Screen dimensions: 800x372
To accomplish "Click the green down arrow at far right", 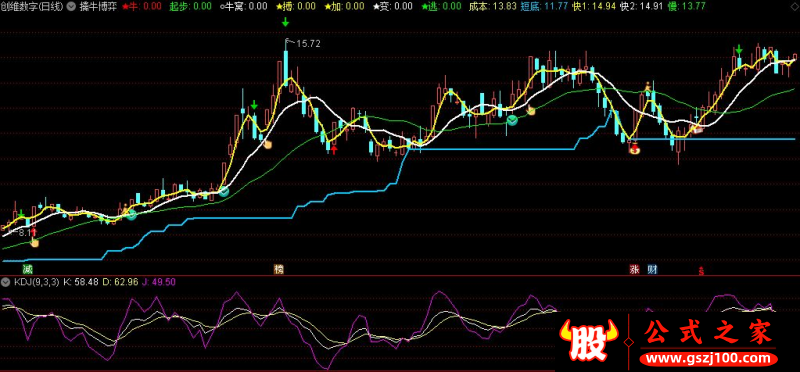I will (738, 49).
